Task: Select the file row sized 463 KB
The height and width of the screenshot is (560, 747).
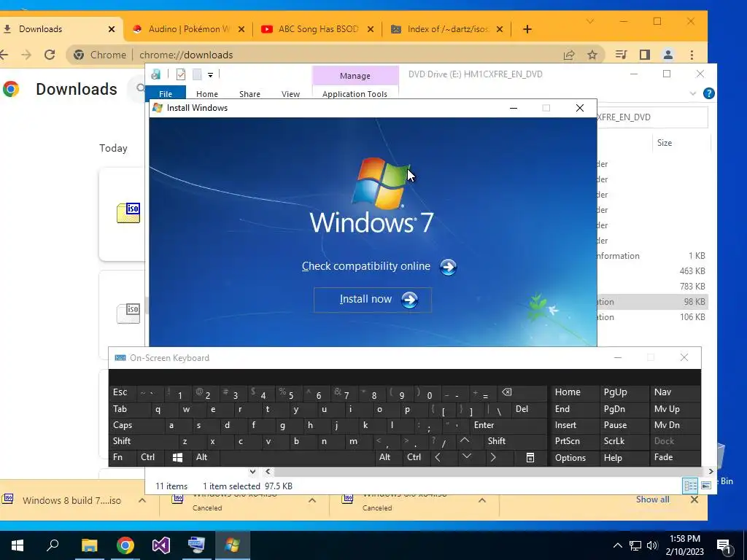Action: [x=651, y=271]
